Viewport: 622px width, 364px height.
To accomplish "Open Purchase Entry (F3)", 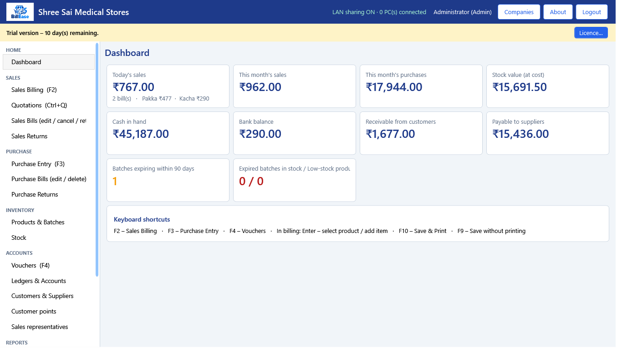I will click(49, 164).
